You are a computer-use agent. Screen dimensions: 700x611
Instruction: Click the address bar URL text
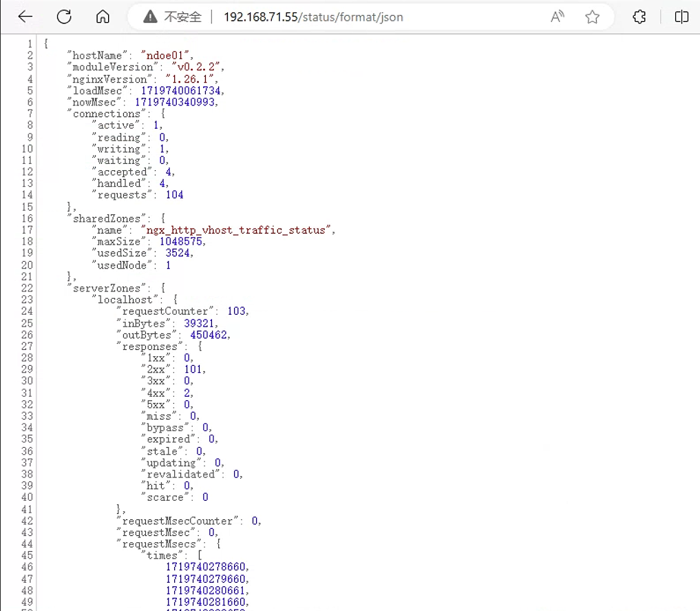[313, 17]
